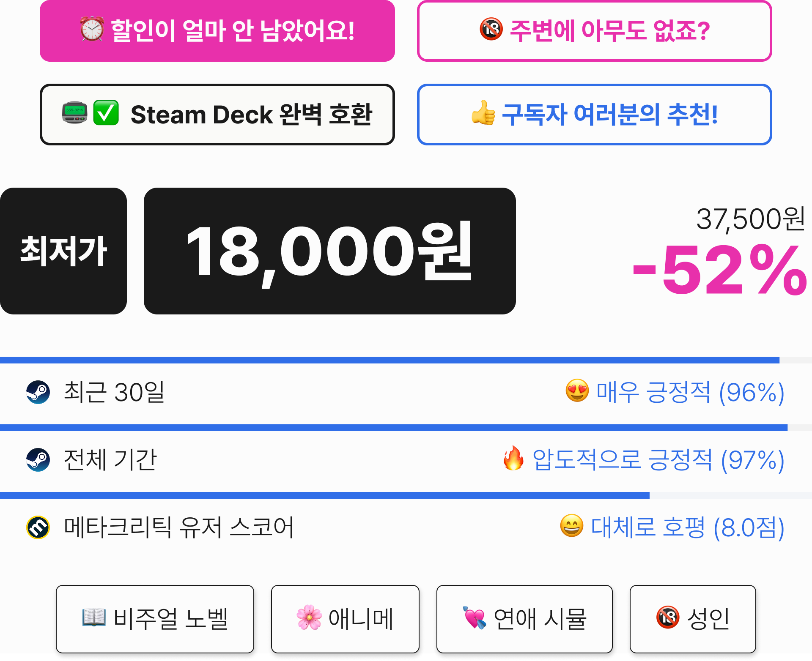Click the pager device emoji icon
The height and width of the screenshot is (661, 812).
point(75,113)
